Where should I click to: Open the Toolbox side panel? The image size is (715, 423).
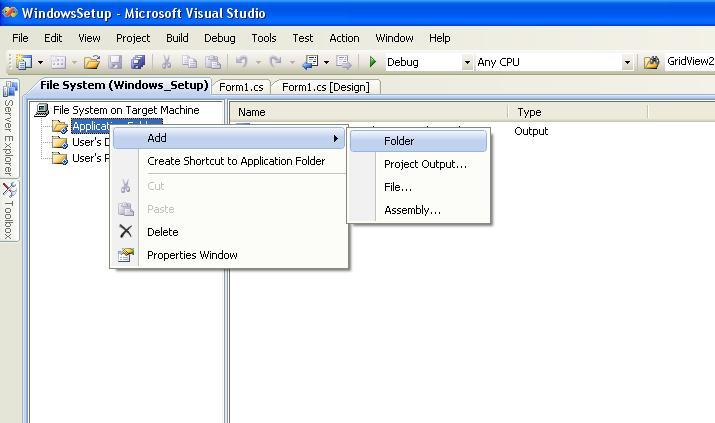click(x=9, y=211)
